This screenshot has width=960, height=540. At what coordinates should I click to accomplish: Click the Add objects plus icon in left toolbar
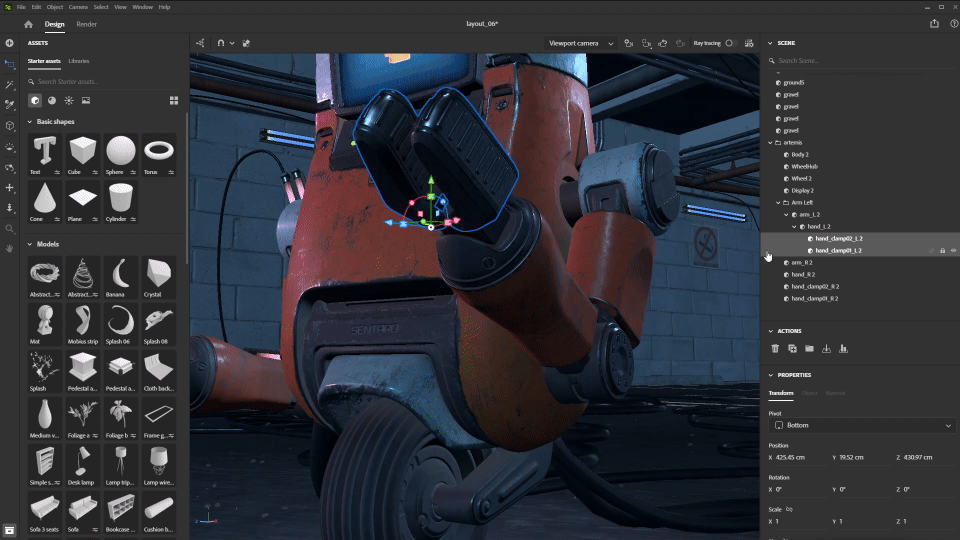(9, 43)
